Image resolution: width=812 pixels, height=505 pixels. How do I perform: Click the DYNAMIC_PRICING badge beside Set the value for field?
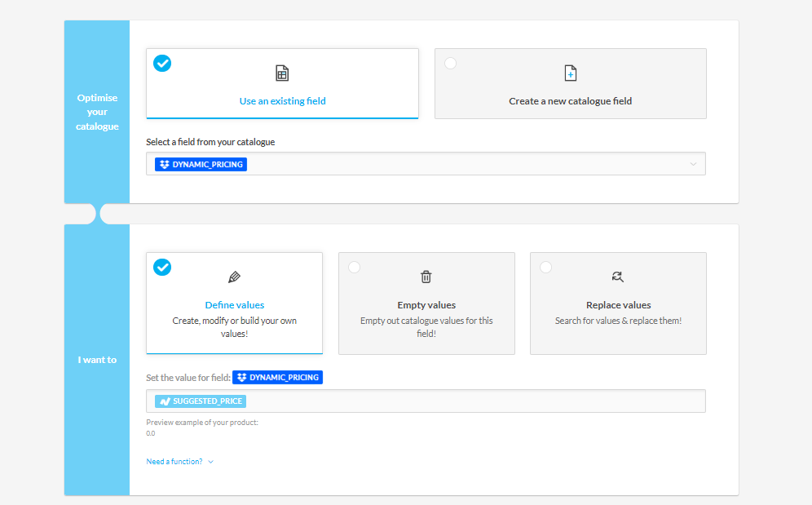click(x=278, y=378)
